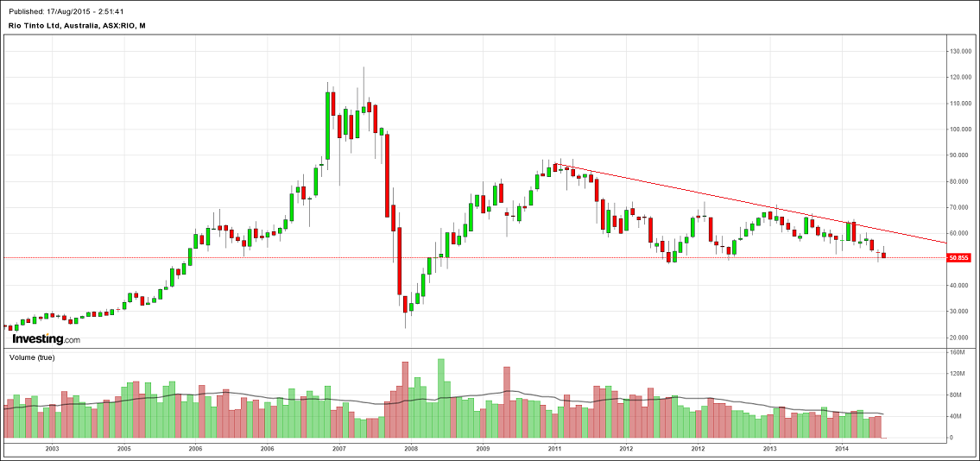This screenshot has width=980, height=461.
Task: Click the 2009 time axis label
Action: (x=483, y=449)
